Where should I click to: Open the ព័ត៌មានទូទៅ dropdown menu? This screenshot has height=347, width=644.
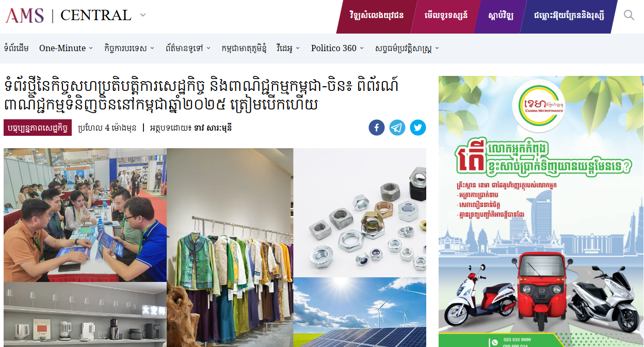click(x=188, y=48)
